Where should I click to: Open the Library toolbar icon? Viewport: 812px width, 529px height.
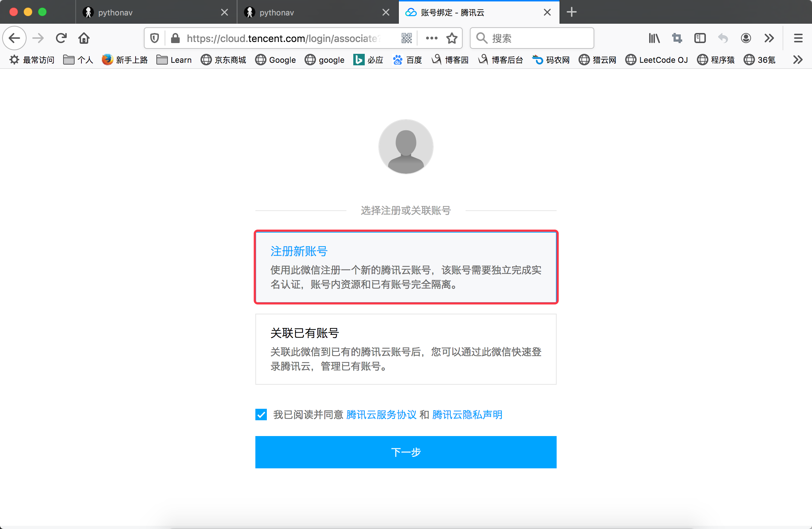point(654,38)
